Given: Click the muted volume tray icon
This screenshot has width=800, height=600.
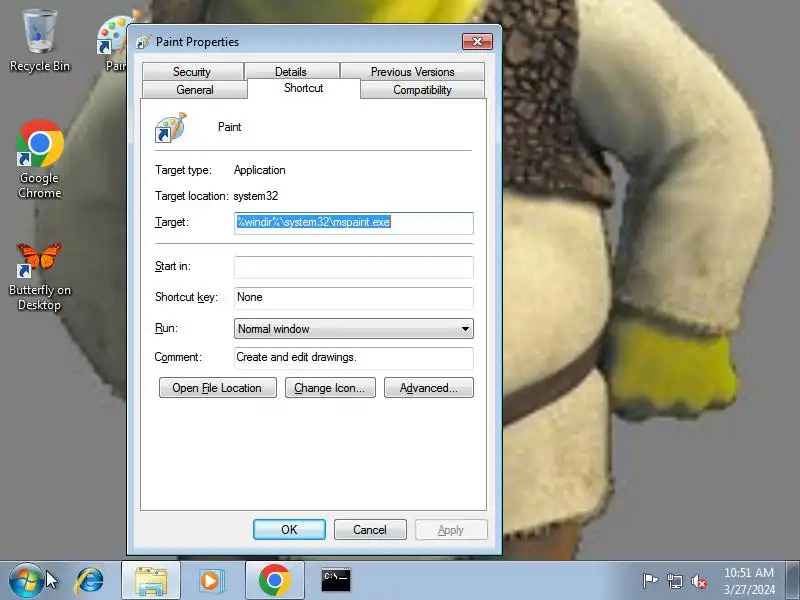Looking at the screenshot, I should click(x=699, y=581).
